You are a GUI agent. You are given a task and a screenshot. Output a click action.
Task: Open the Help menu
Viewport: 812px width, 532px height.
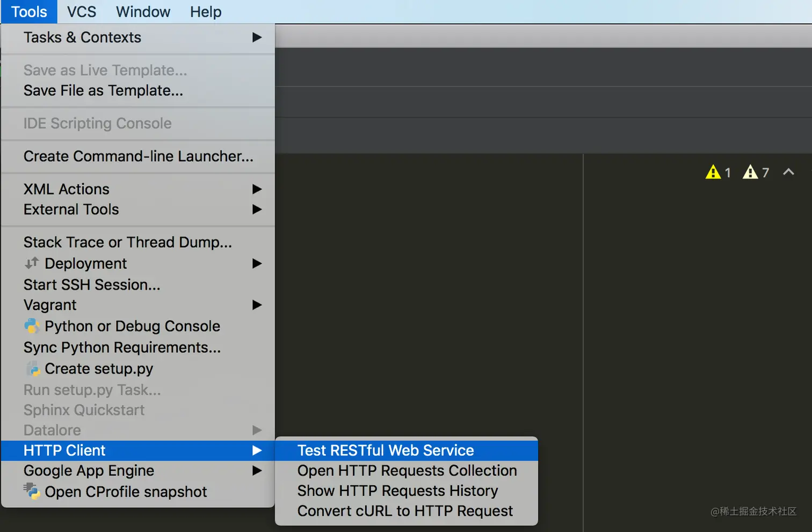[206, 12]
